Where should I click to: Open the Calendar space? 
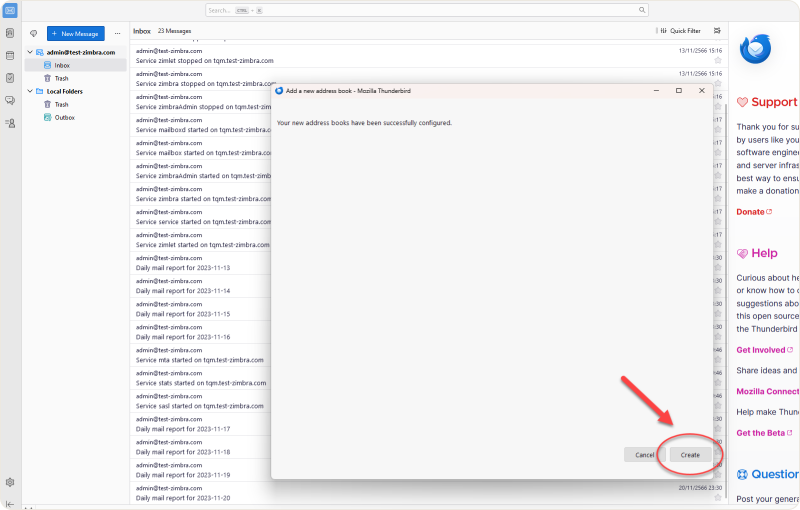[x=10, y=56]
